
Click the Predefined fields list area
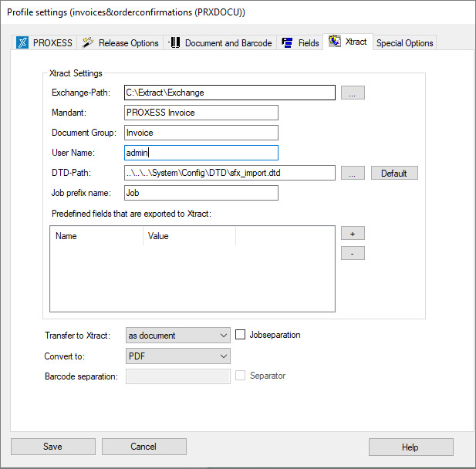pyautogui.click(x=192, y=268)
